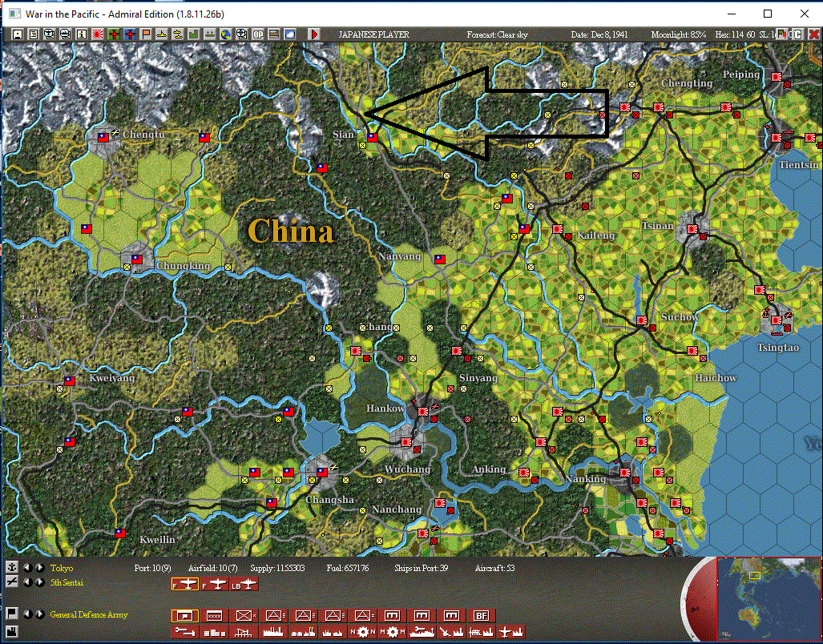Next air group arrow beside 5th Sentai

(x=40, y=582)
